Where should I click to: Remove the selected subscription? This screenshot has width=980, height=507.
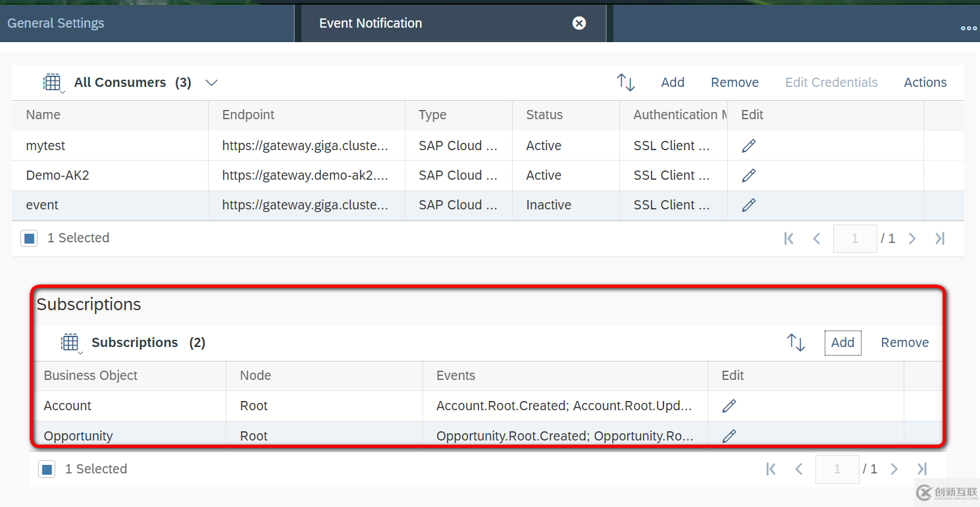(904, 342)
